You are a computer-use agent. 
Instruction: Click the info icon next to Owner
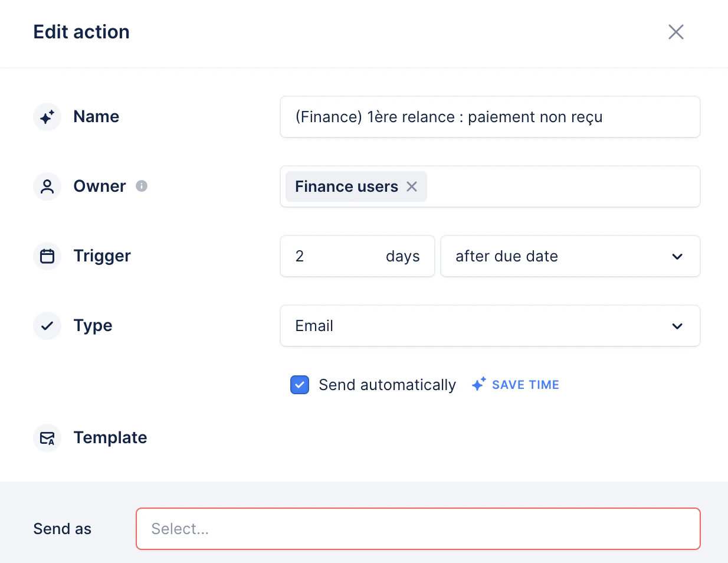(142, 186)
